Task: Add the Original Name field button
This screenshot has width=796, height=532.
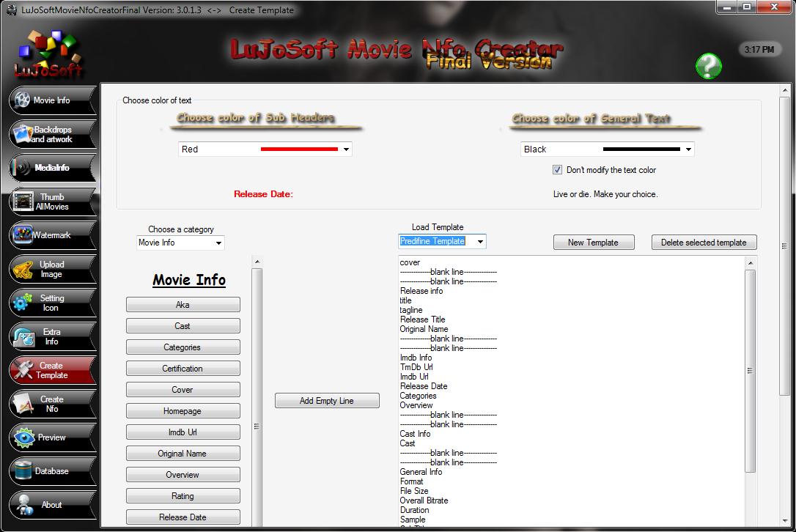Action: click(183, 454)
